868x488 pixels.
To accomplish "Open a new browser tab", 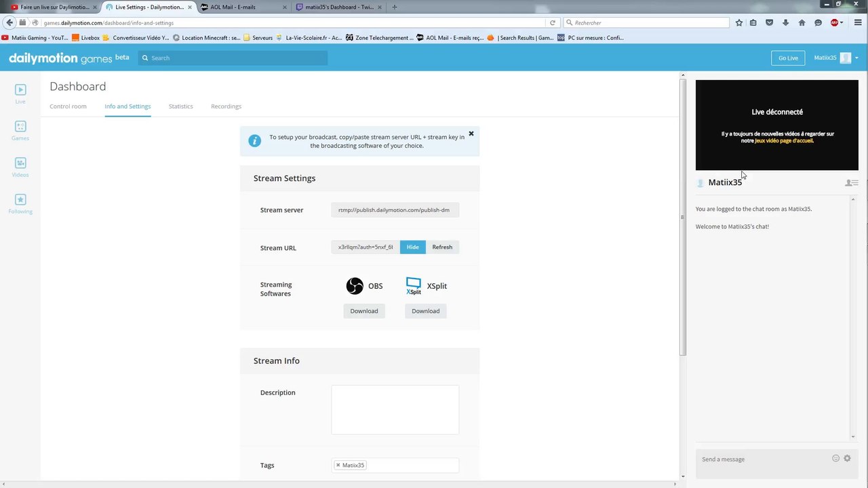I will click(395, 7).
